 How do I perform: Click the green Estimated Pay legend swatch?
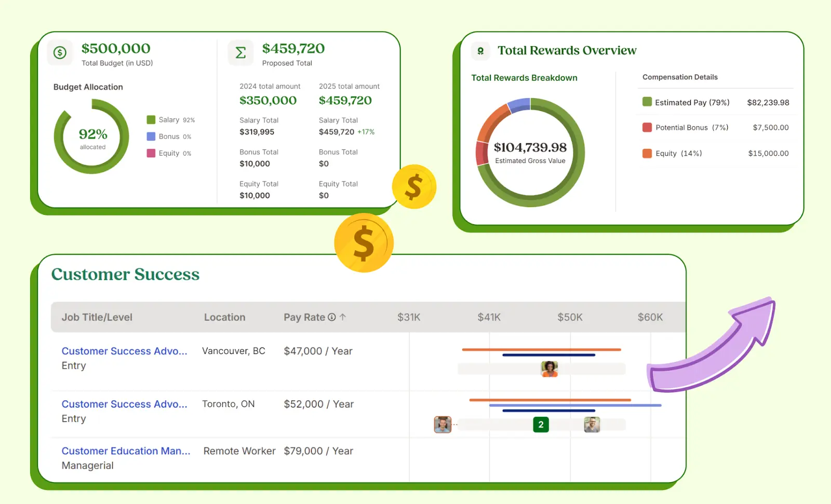647,102
